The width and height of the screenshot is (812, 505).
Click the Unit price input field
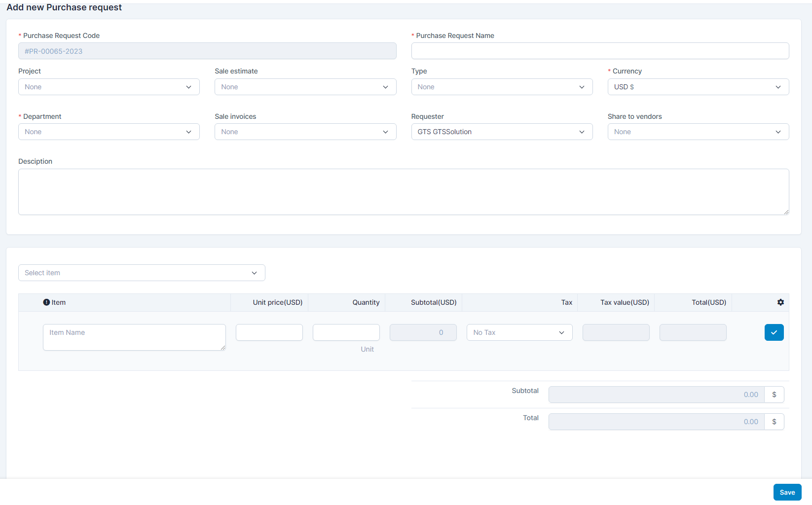(269, 332)
